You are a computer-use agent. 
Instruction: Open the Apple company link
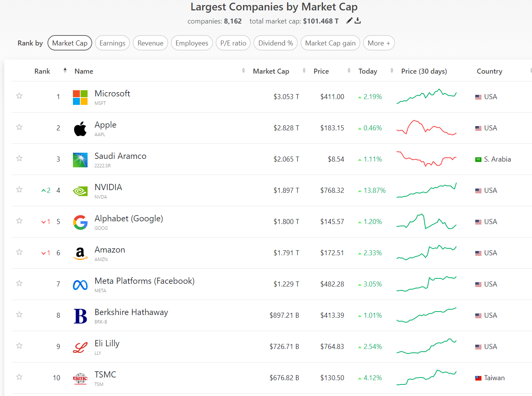pos(105,125)
